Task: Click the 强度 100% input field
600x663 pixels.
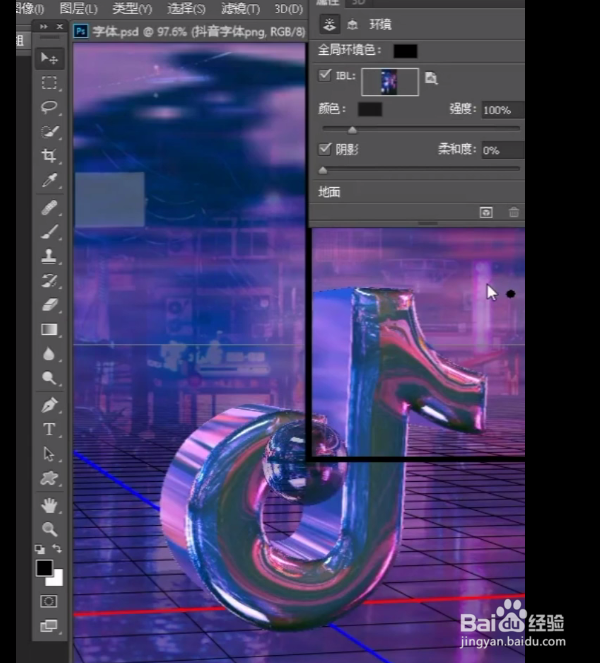Action: [503, 110]
